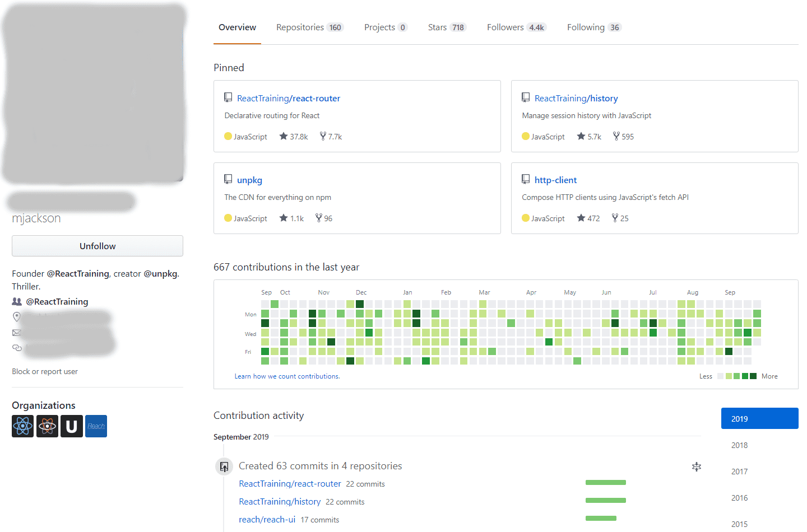Open the Overview tab

(237, 27)
